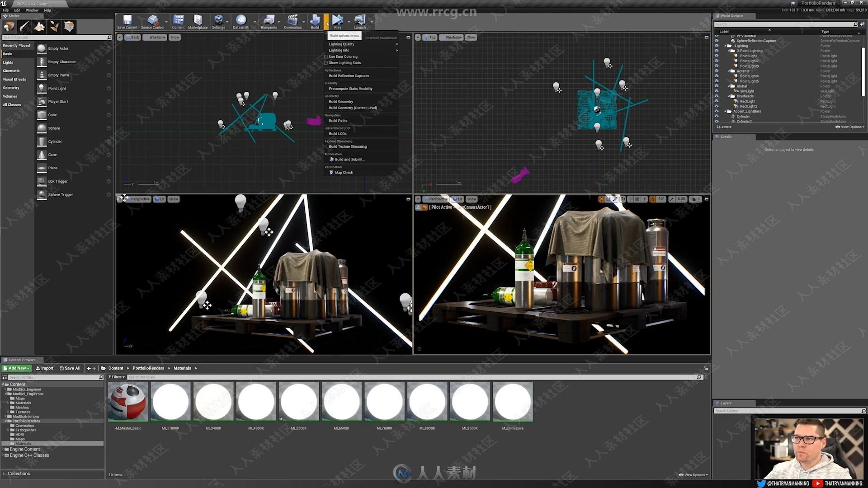Switch to Foliage mode icon
Viewport: 868px width, 488px height.
pos(54,27)
